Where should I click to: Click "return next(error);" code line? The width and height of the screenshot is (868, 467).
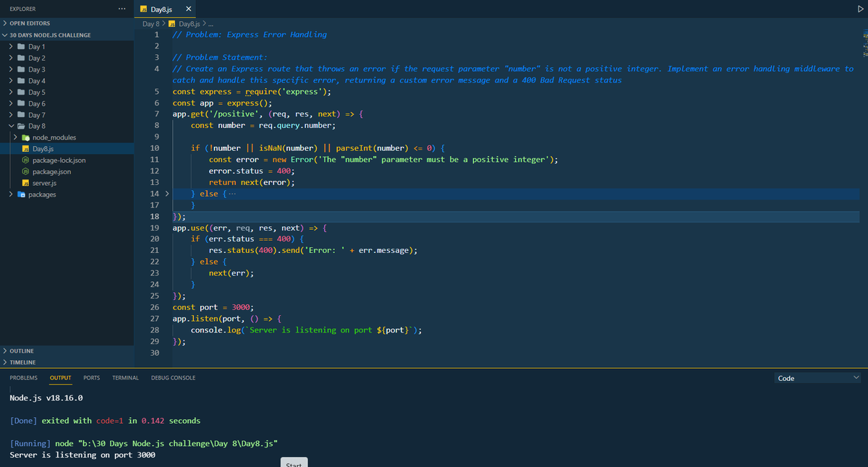tap(250, 182)
